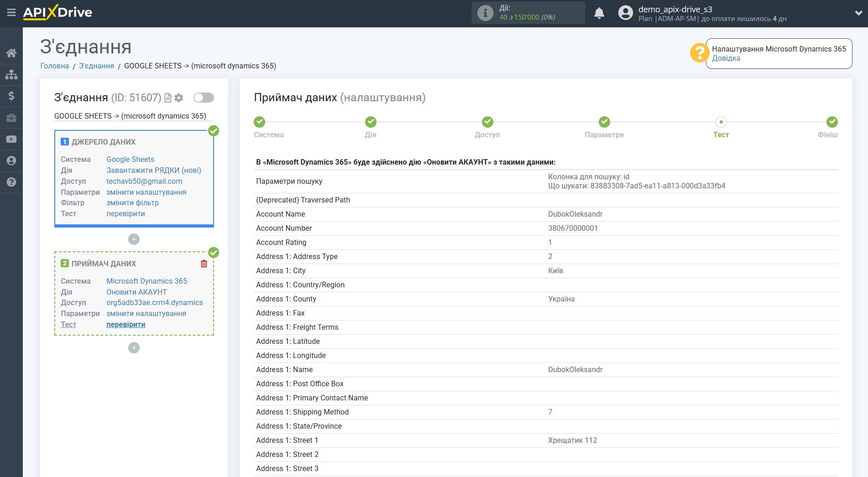
Task: Open the Home sidebar icon
Action: [11, 53]
